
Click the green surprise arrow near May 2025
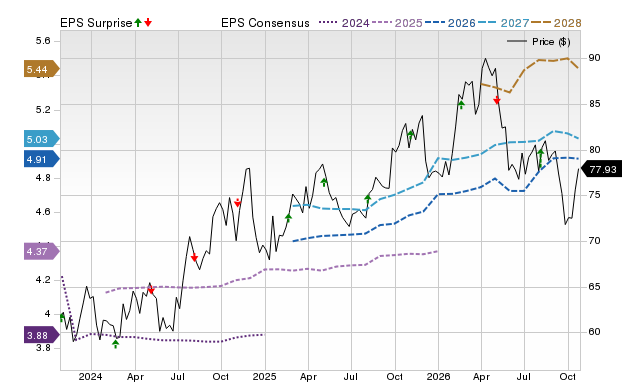tap(324, 182)
